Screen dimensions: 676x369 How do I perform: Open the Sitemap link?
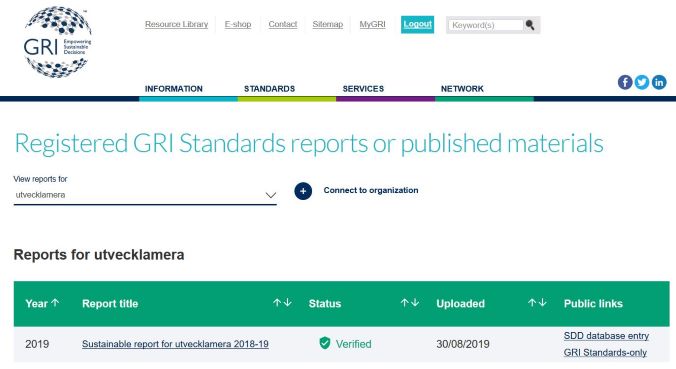328,25
